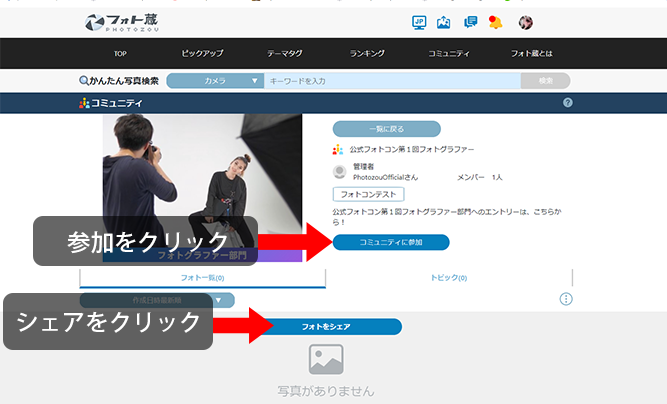Click the community cover photo thumbnail
This screenshot has height=404, width=667.
click(x=202, y=188)
